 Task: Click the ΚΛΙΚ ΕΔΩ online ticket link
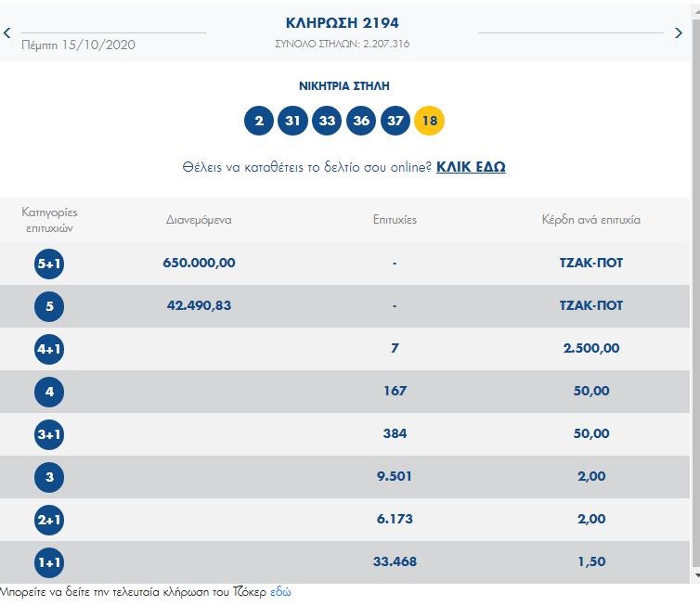coord(471,167)
